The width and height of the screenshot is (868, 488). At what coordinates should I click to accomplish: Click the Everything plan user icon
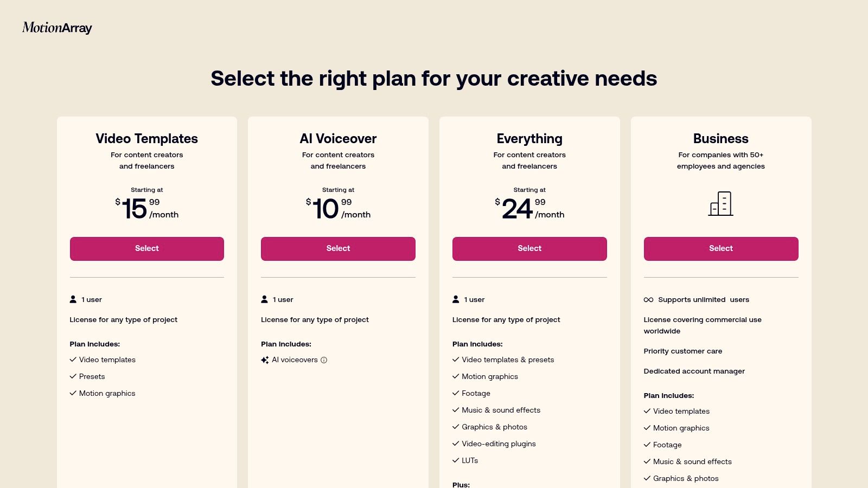[x=456, y=299]
